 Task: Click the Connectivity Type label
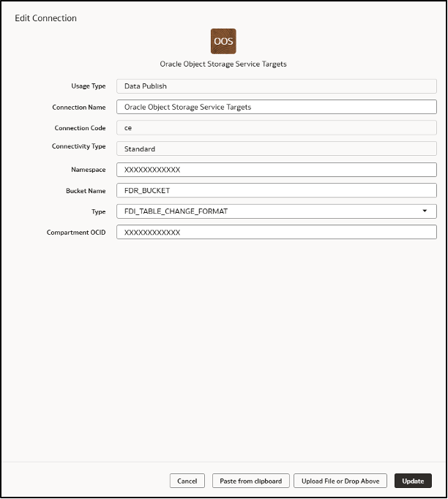pos(78,146)
